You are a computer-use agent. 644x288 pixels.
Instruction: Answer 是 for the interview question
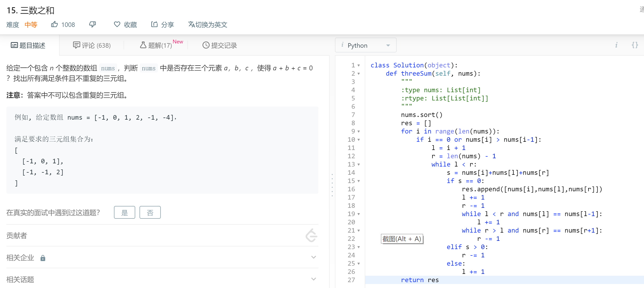[x=124, y=212]
